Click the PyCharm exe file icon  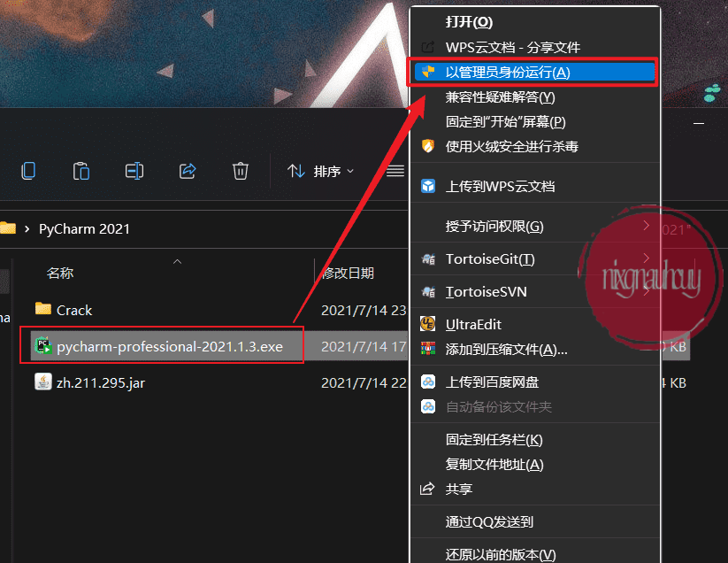tap(43, 345)
